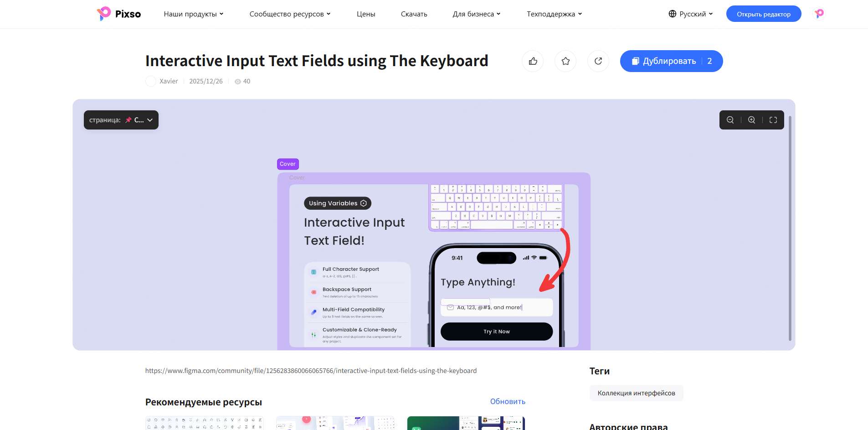Like the resource with thumbs-up icon
Screen dimensions: 868x430
[533, 61]
